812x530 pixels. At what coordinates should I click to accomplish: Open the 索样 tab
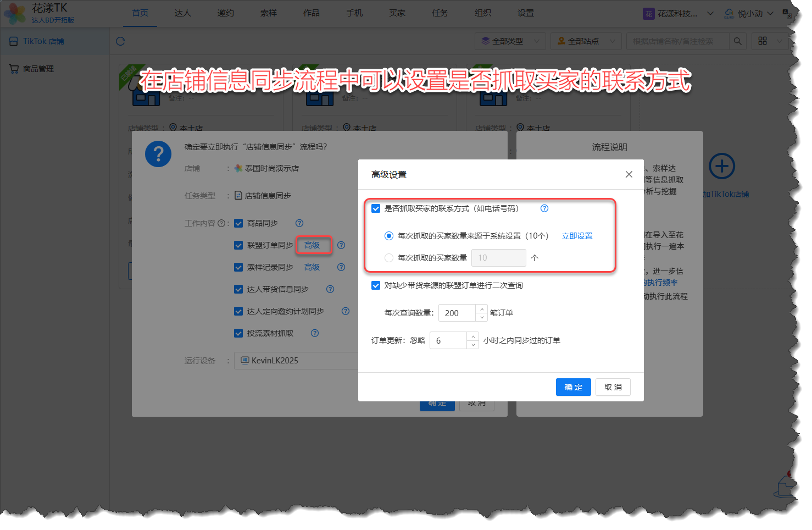click(x=268, y=13)
